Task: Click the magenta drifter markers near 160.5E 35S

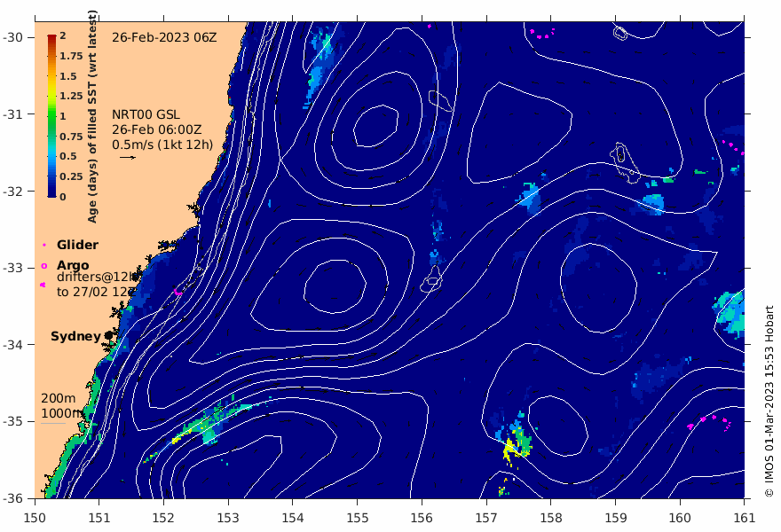Action: click(711, 422)
